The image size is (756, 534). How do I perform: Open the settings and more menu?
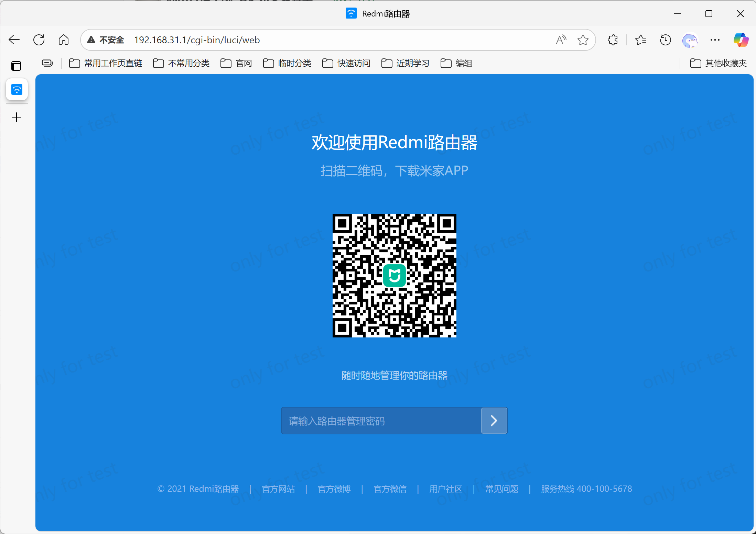715,40
